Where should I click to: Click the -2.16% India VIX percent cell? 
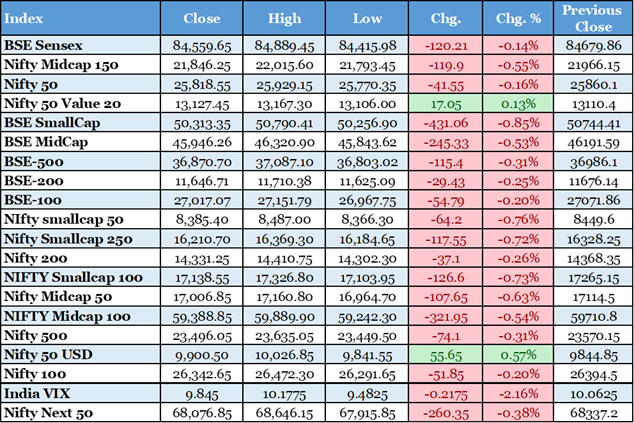click(516, 393)
